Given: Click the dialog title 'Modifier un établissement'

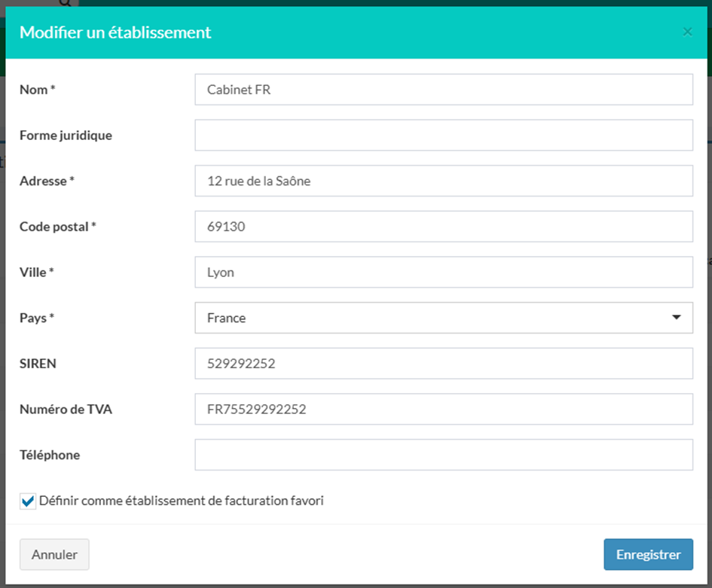Looking at the screenshot, I should click(115, 32).
